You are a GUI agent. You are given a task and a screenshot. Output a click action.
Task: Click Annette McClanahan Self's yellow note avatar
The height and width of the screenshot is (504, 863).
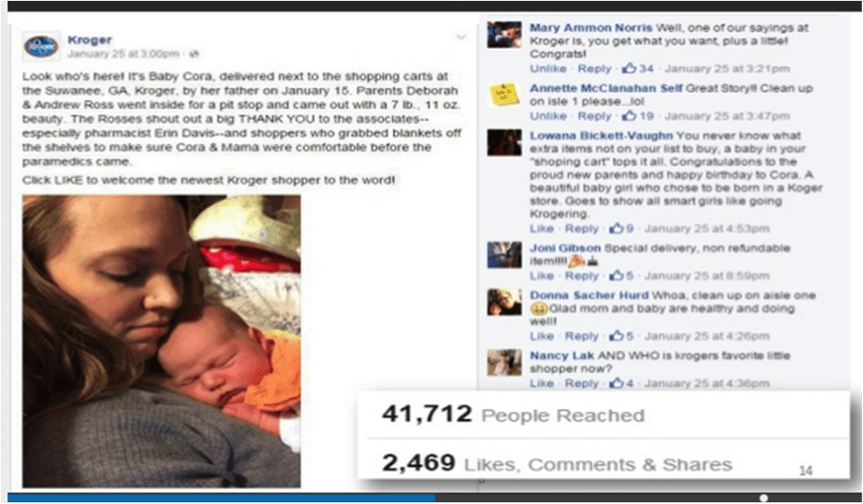504,94
